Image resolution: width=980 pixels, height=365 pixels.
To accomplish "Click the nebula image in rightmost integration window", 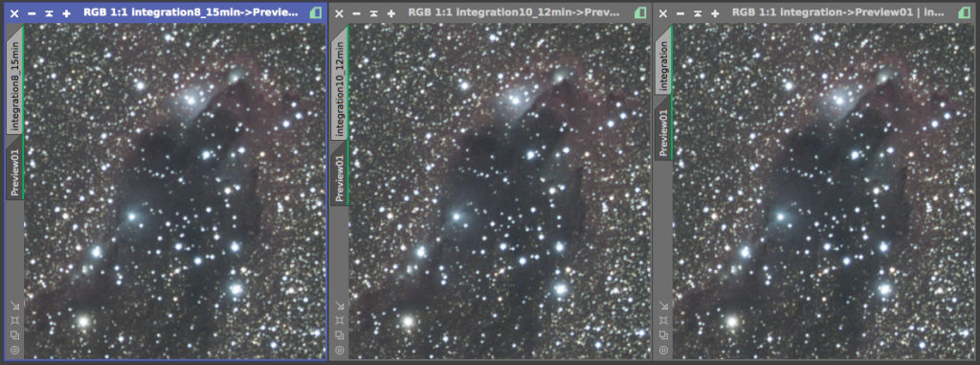I will click(823, 192).
